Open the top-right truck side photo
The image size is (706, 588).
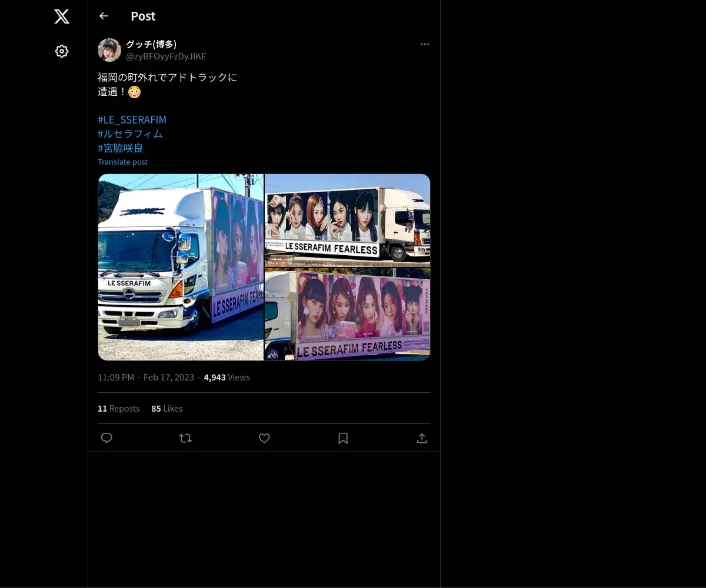pos(348,220)
